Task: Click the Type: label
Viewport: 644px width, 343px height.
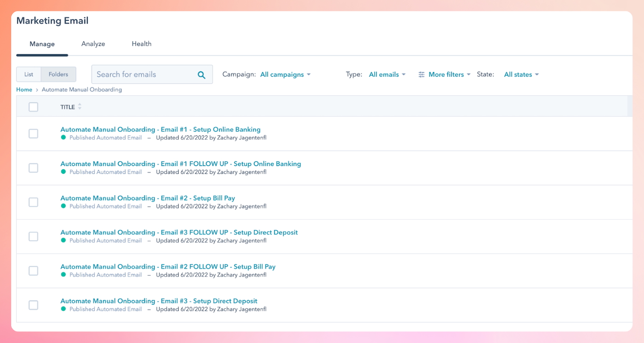Action: tap(354, 75)
